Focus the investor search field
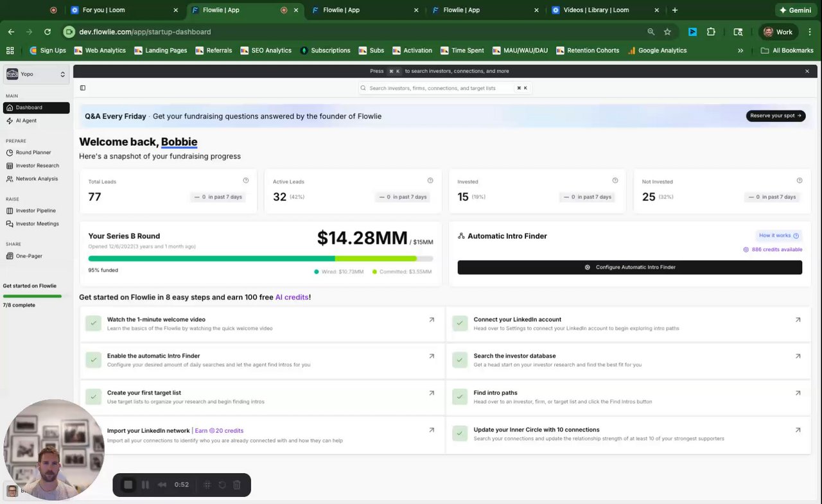The width and height of the screenshot is (822, 504). [445, 88]
